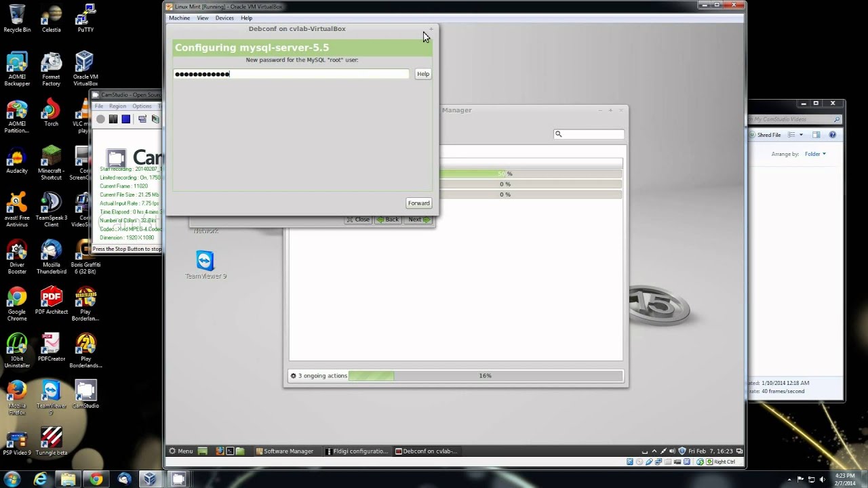Click Close button in Fldigi wizard

pos(358,220)
